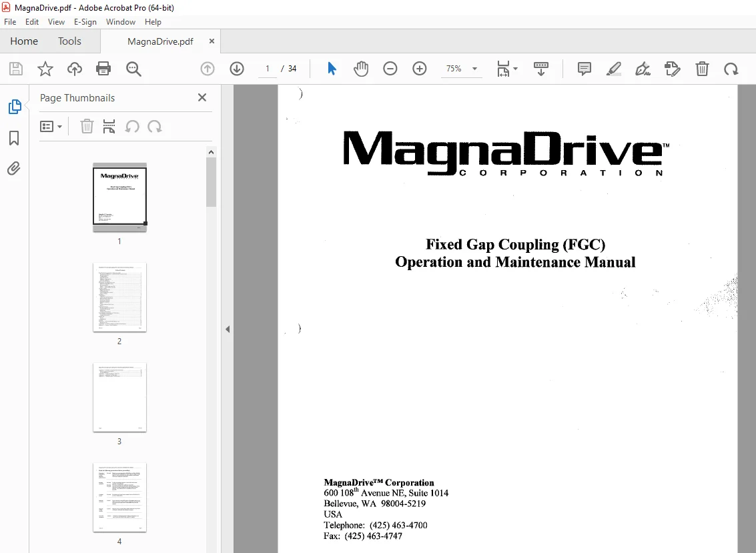Open the Window menu

tap(121, 22)
